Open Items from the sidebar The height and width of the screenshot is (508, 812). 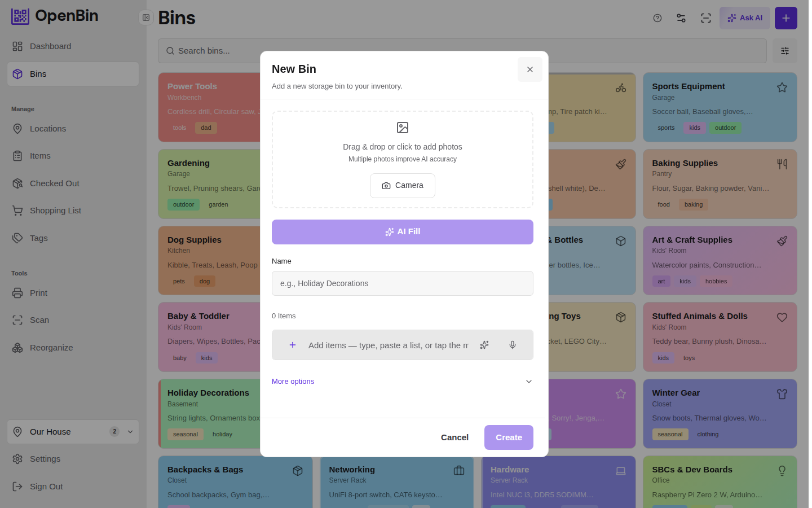point(73,156)
